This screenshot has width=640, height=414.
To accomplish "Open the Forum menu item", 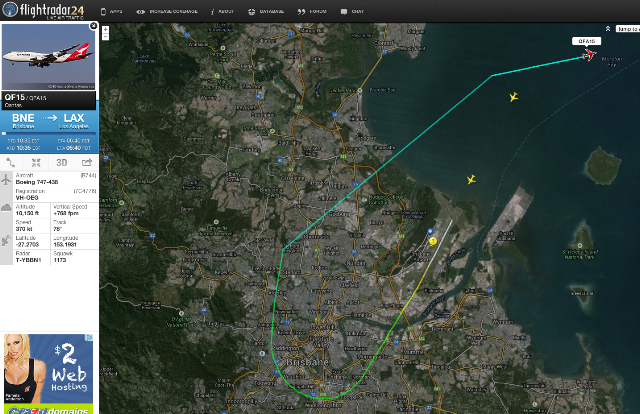I will (312, 11).
